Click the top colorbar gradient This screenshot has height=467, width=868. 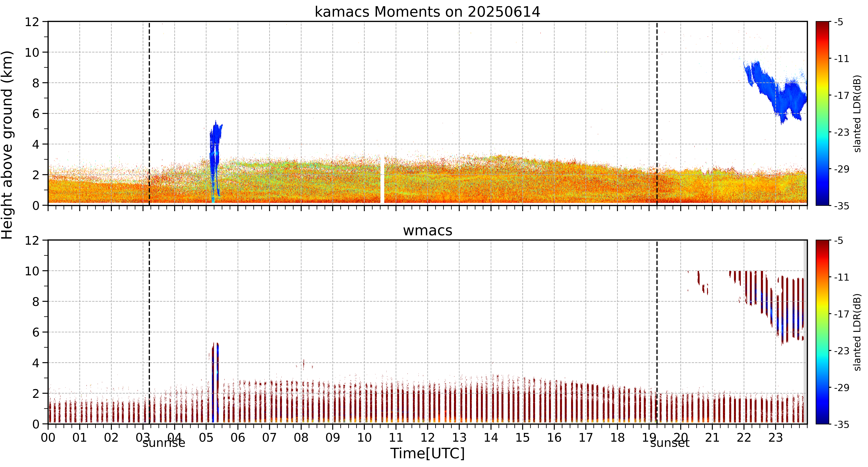point(823,114)
